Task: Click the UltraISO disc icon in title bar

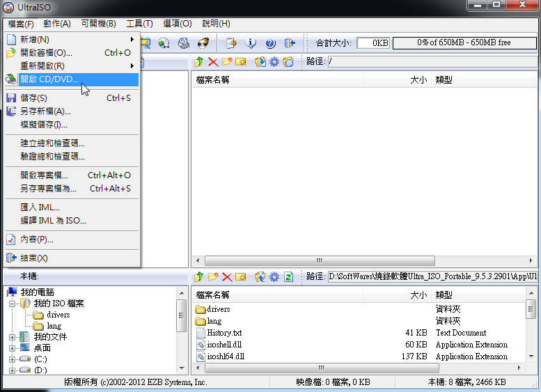Action: click(8, 7)
